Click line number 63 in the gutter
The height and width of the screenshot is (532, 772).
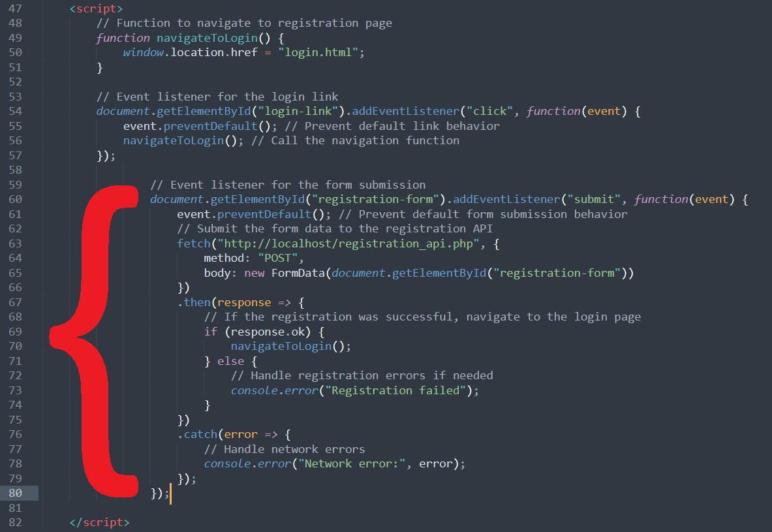point(15,243)
